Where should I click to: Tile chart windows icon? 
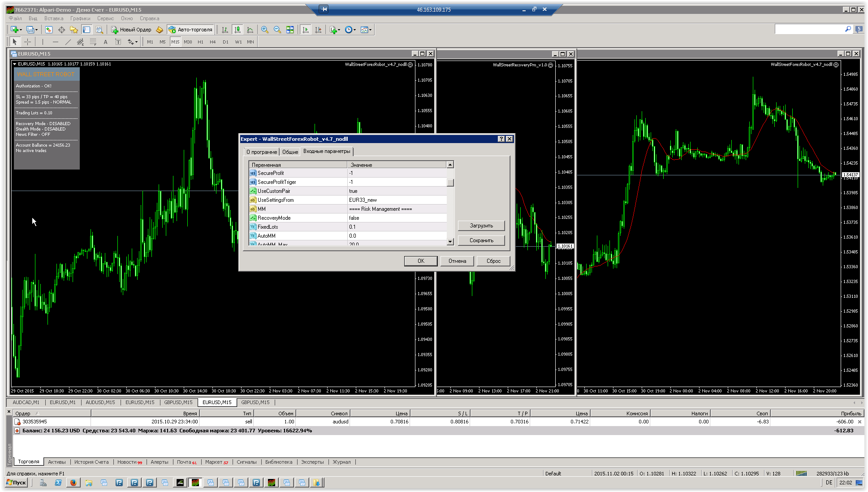point(290,30)
